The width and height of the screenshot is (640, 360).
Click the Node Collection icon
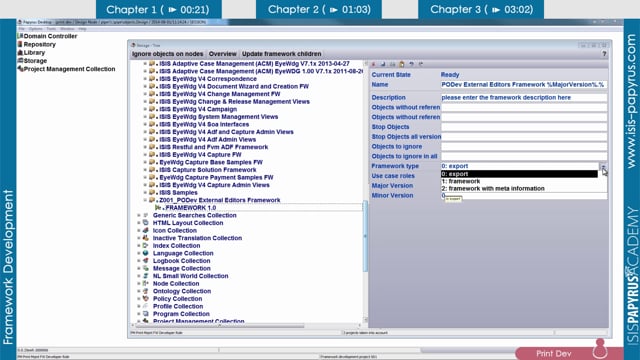tap(146, 283)
